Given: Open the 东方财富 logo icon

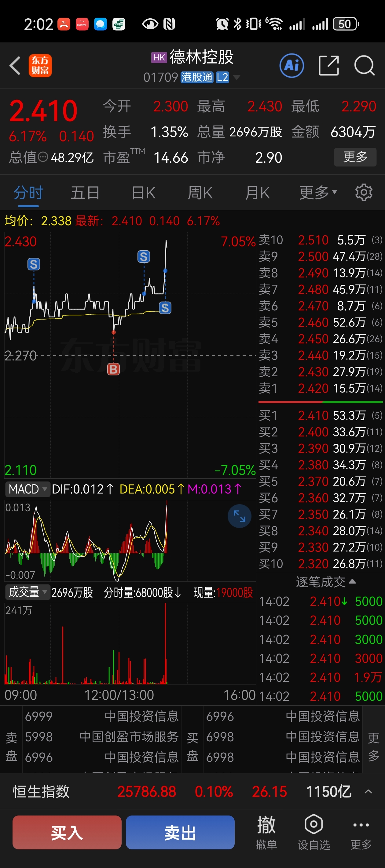Looking at the screenshot, I should pyautogui.click(x=40, y=65).
